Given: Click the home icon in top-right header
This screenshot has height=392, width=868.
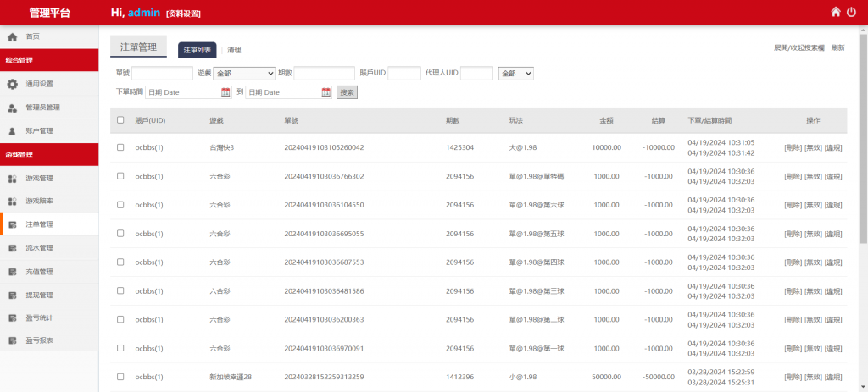Looking at the screenshot, I should pos(836,12).
